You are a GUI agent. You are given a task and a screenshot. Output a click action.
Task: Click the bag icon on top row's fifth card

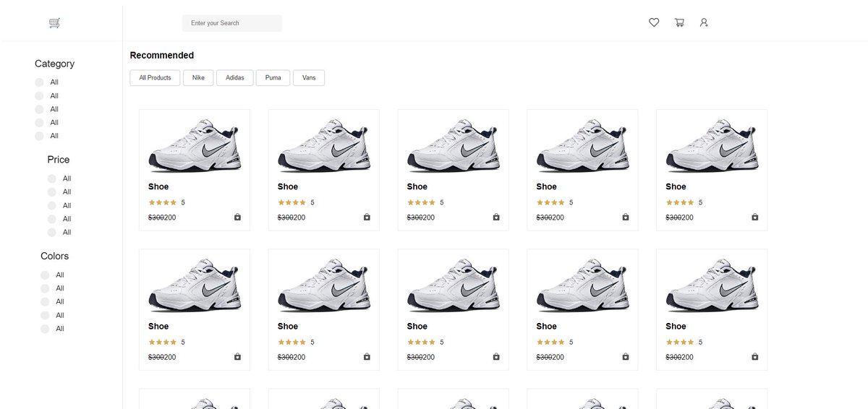point(755,217)
